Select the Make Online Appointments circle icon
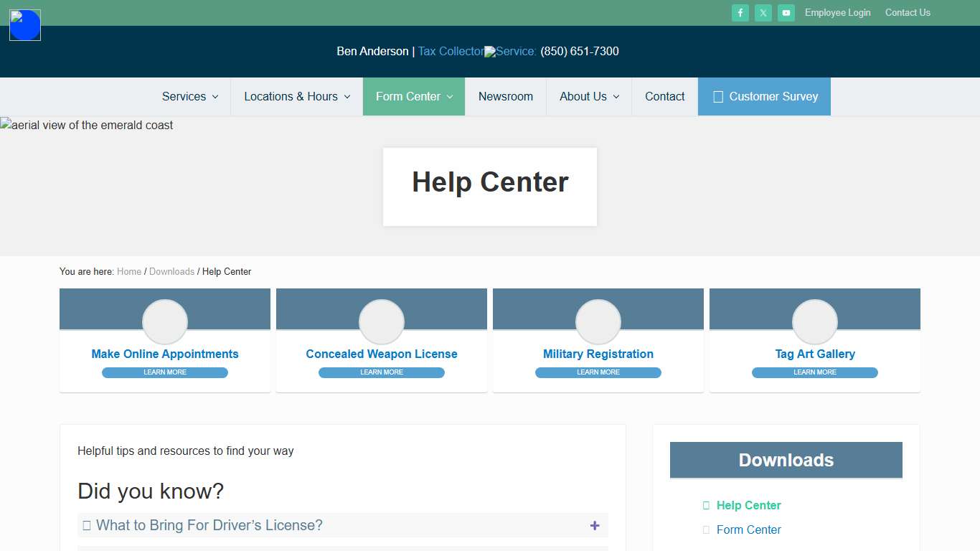This screenshot has height=551, width=980. pyautogui.click(x=164, y=321)
